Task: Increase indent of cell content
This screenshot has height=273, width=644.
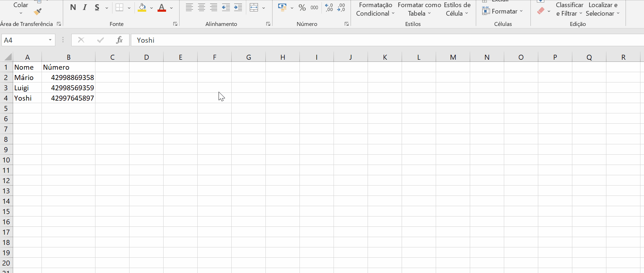Action: (238, 7)
